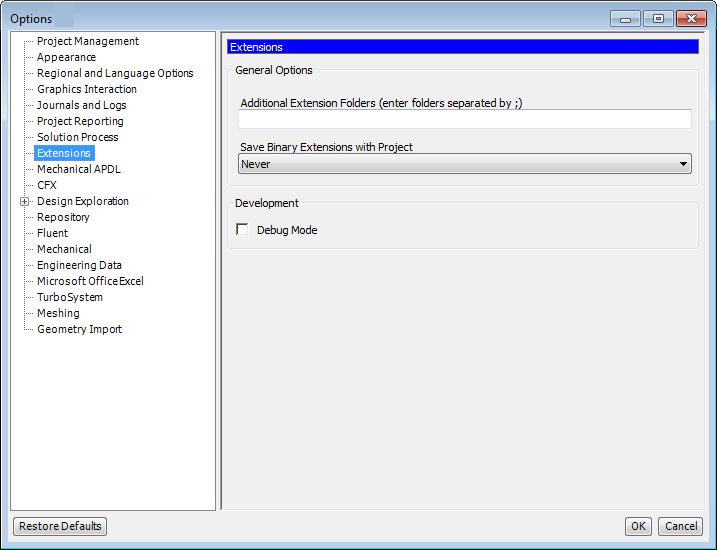Select Project Management in tree

tap(88, 41)
